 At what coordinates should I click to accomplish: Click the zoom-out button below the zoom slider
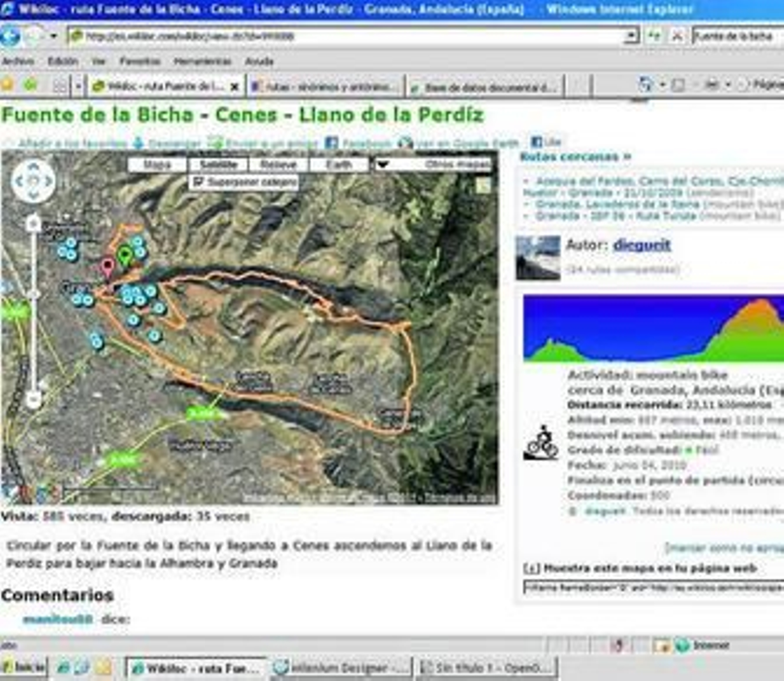[x=33, y=399]
